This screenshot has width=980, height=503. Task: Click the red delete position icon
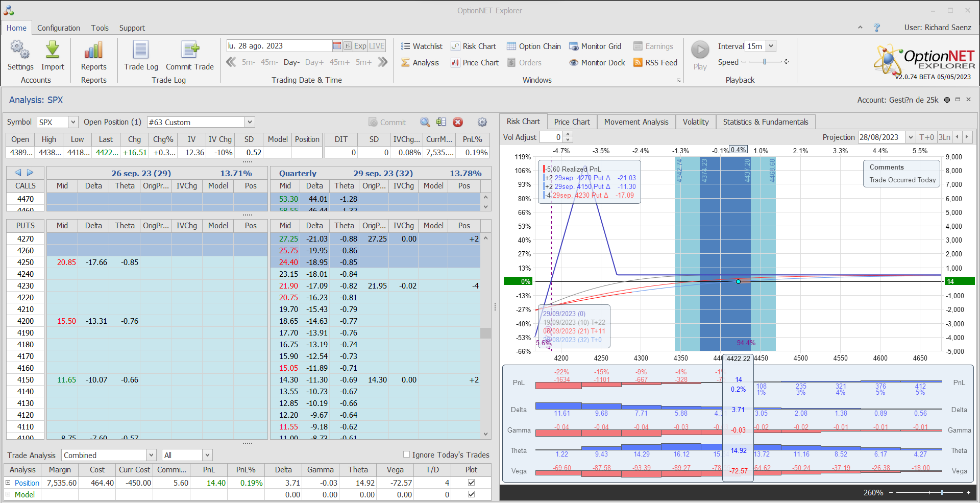[x=458, y=122]
